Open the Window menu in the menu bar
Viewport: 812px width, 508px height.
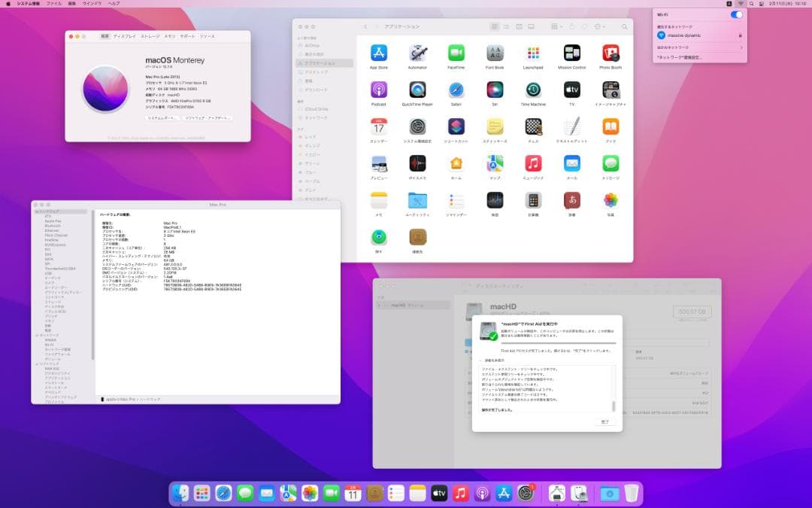(x=91, y=4)
